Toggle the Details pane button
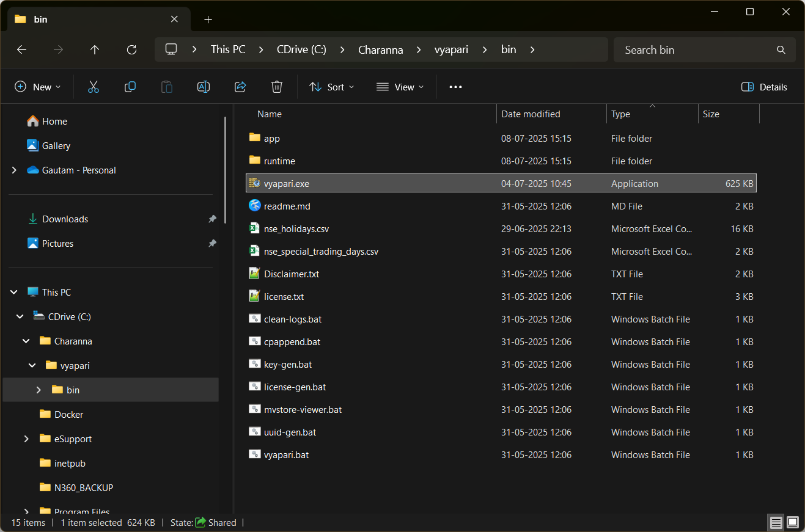805x532 pixels. pyautogui.click(x=764, y=87)
